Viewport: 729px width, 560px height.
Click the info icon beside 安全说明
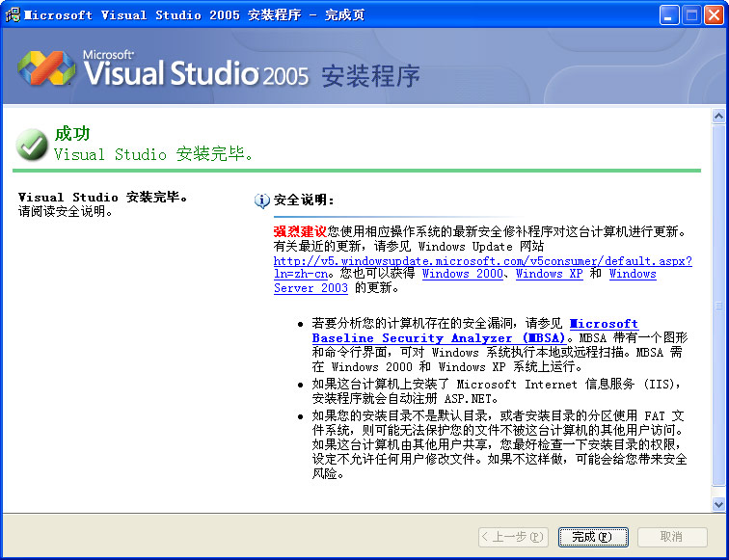click(x=261, y=200)
